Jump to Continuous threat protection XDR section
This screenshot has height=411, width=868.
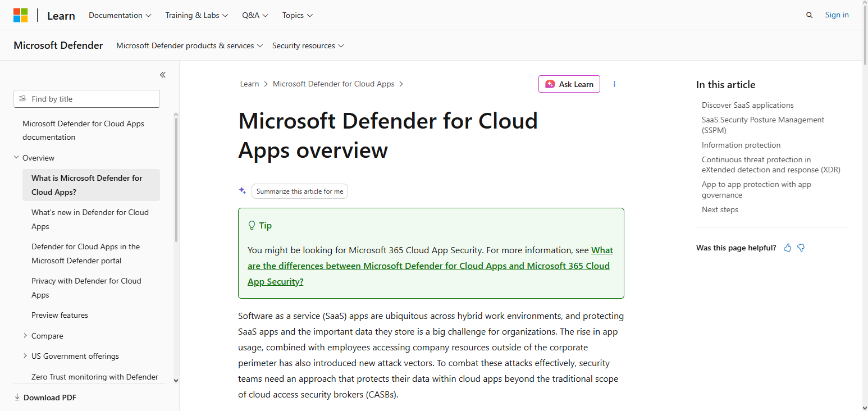tap(771, 165)
